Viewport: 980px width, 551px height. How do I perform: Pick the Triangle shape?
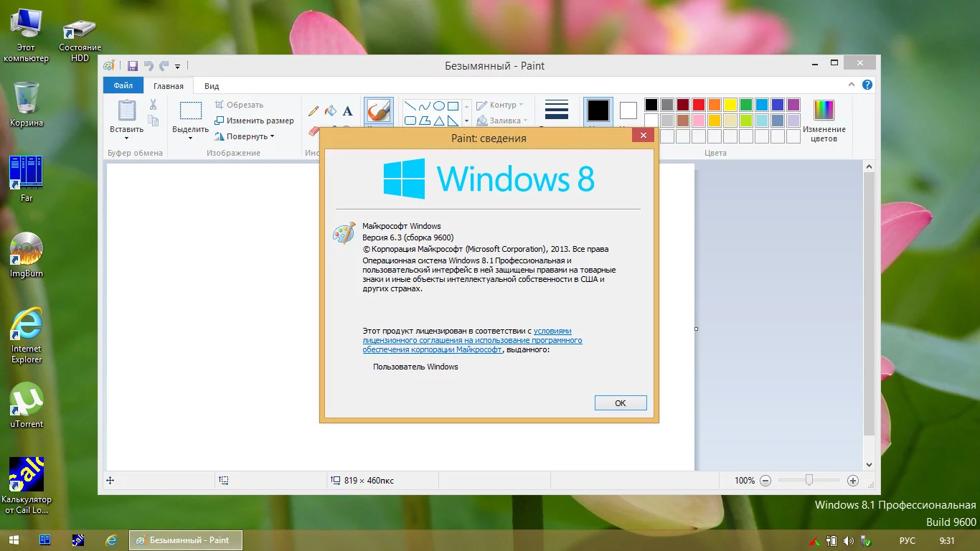(x=439, y=121)
